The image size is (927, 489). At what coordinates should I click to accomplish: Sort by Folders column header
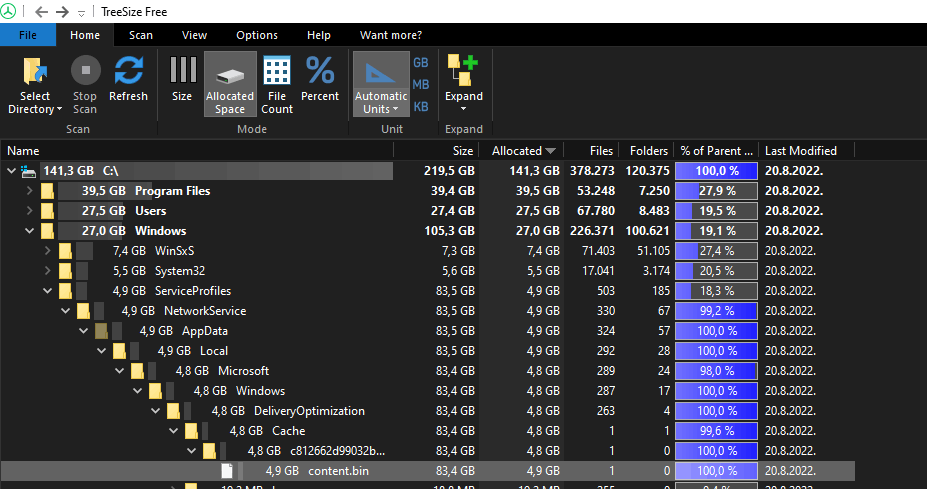(x=647, y=151)
